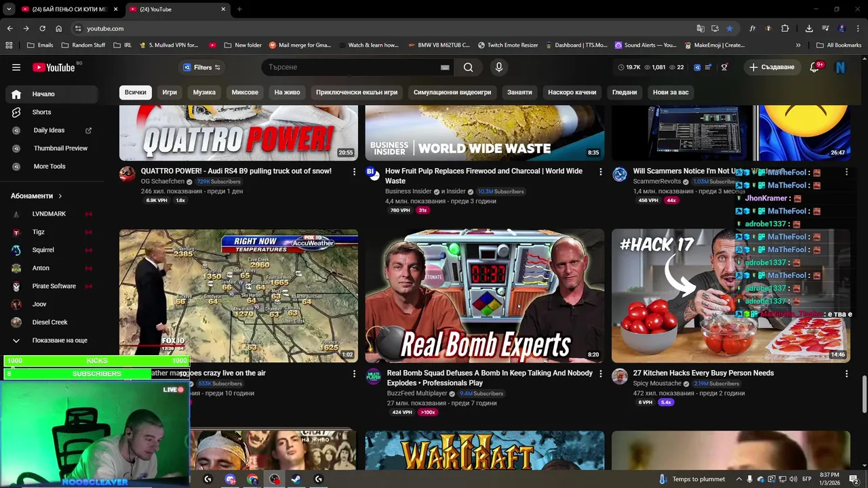Click the Създаване create button
Viewport: 868px width, 488px height.
click(772, 67)
